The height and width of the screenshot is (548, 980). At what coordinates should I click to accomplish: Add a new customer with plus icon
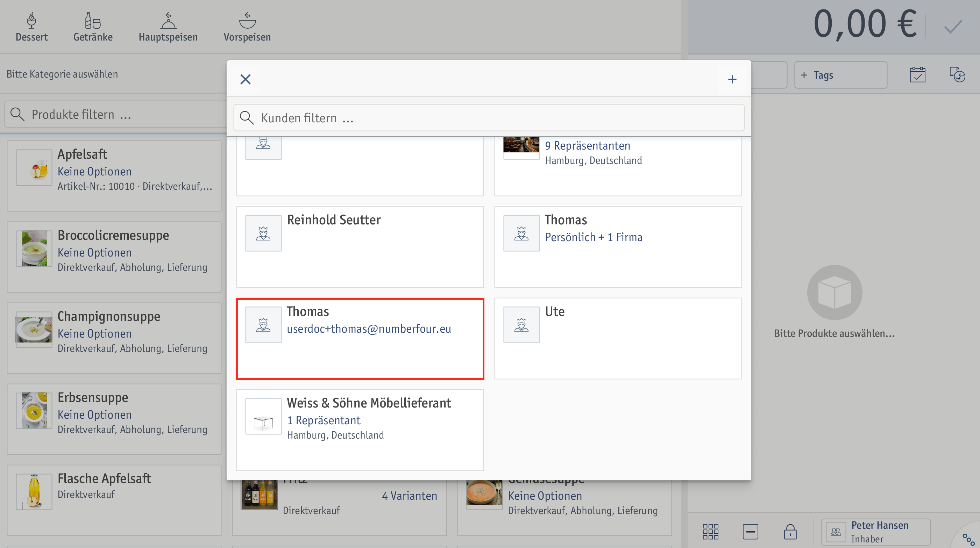pos(732,79)
